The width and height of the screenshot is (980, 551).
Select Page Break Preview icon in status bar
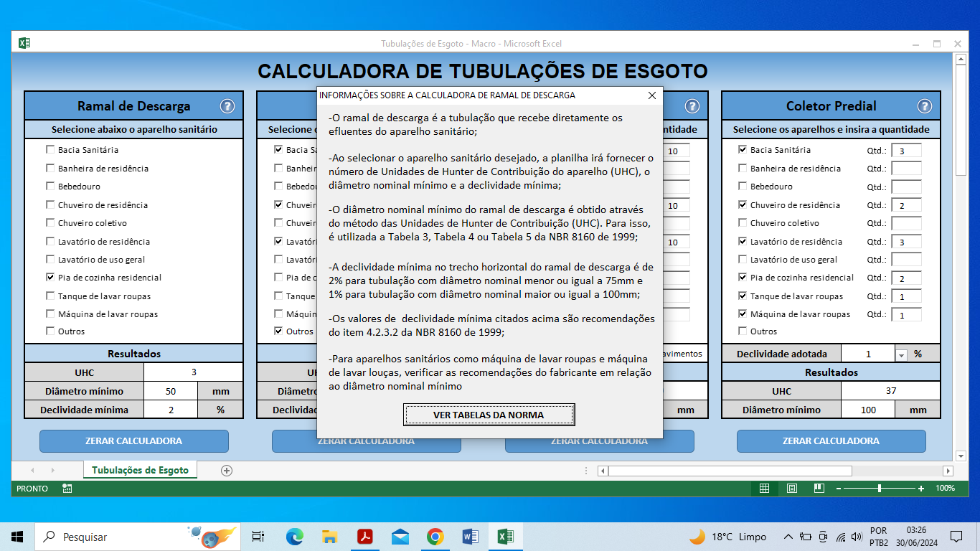(x=819, y=489)
